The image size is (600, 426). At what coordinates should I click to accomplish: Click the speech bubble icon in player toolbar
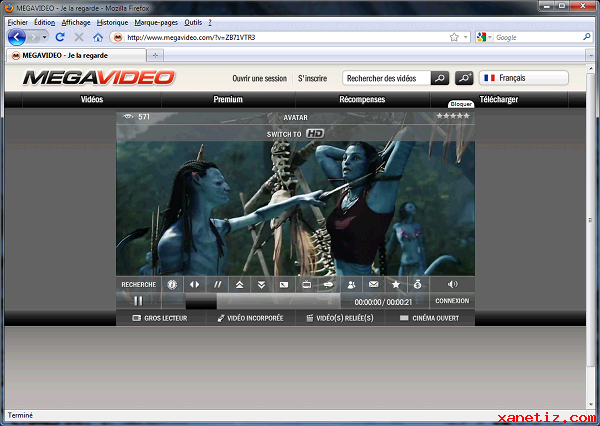329,284
